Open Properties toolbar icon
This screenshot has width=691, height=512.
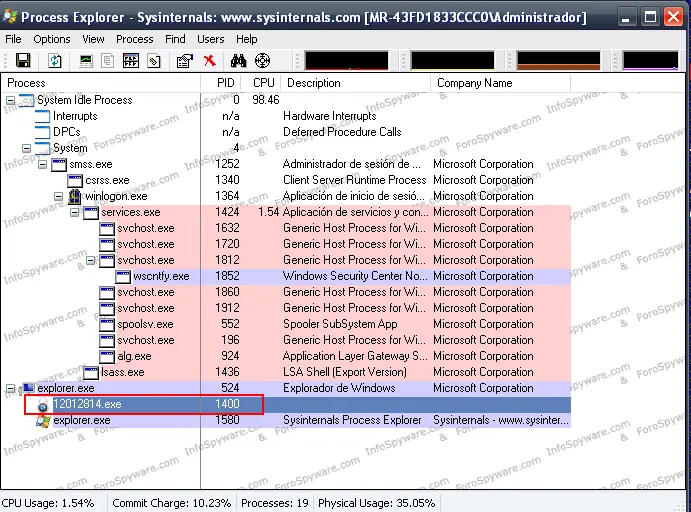(x=185, y=60)
